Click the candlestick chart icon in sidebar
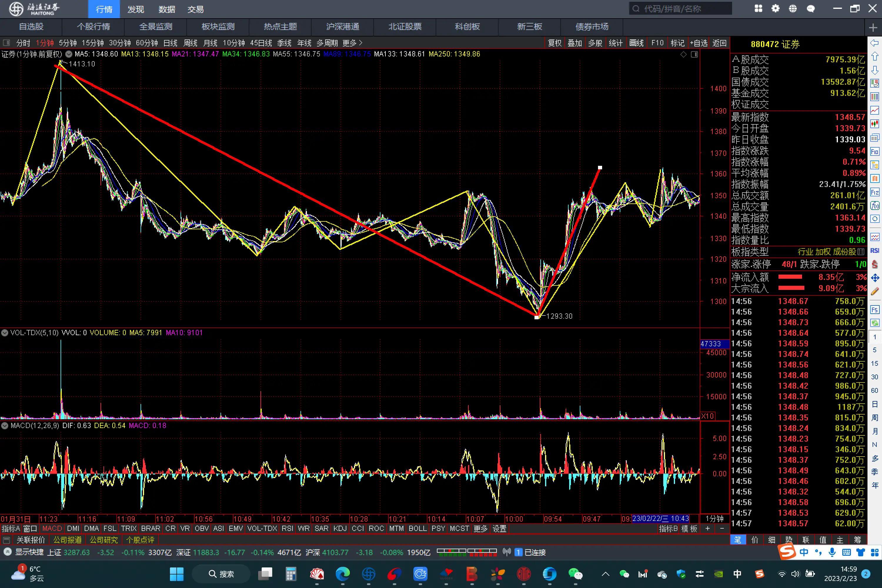 pos(874,123)
